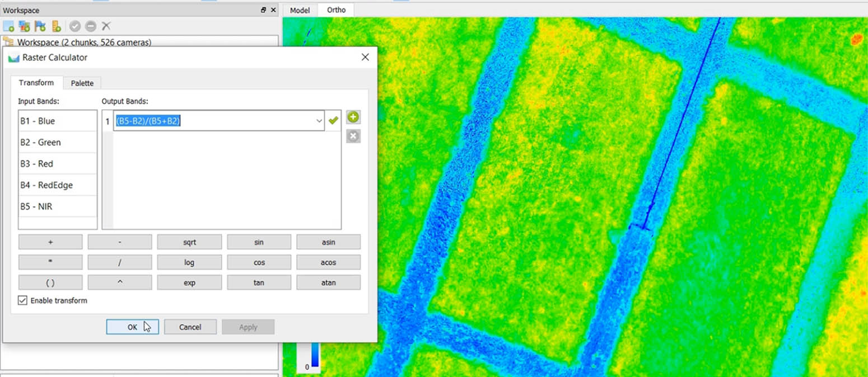Confirm the dialog with OK button

132,327
